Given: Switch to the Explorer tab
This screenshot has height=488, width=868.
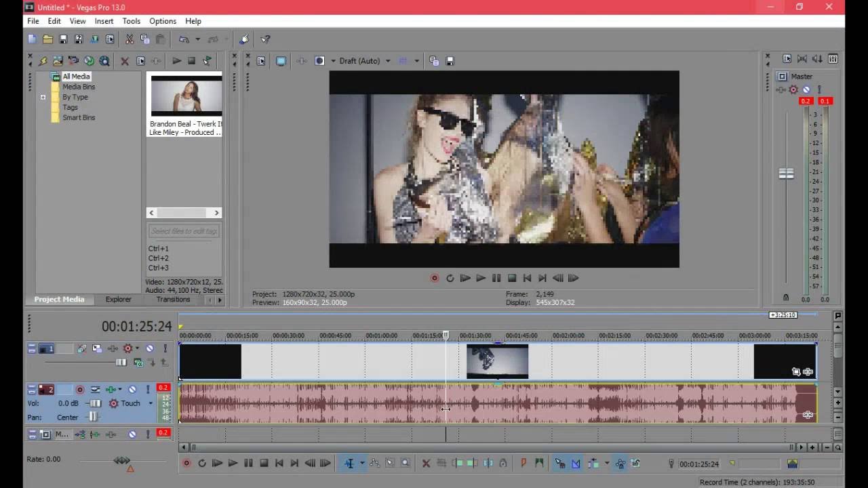Looking at the screenshot, I should [119, 300].
